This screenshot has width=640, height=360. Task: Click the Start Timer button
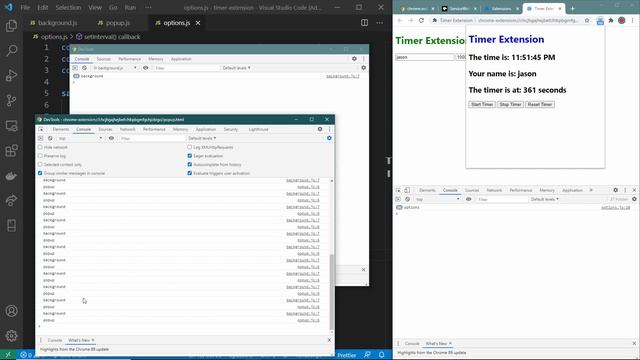pyautogui.click(x=482, y=104)
